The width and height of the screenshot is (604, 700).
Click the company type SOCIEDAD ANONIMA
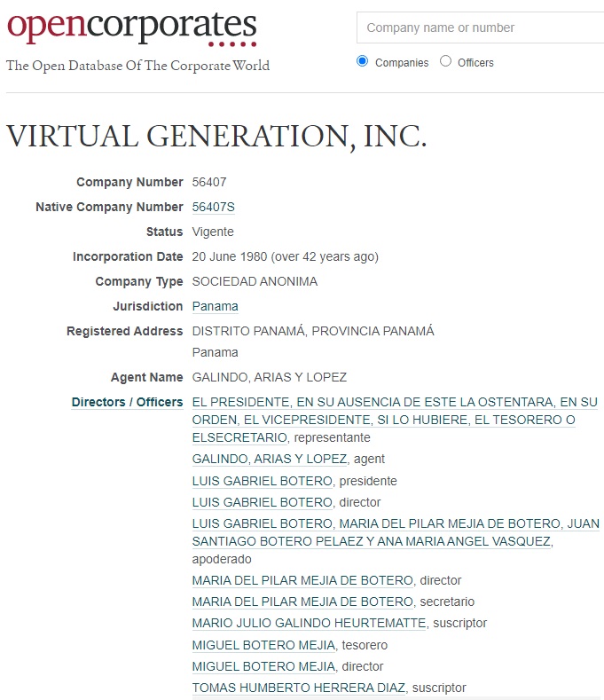point(255,282)
